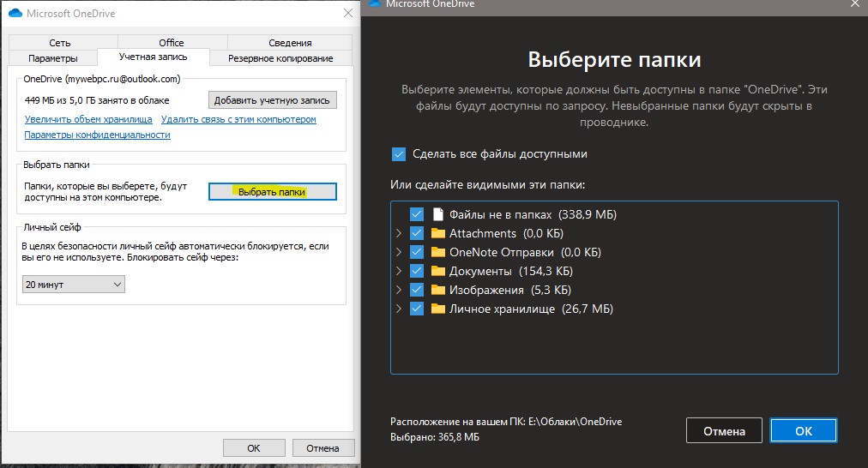The height and width of the screenshot is (468, 868).
Task: Click the Документы folder icon
Action: tap(438, 271)
